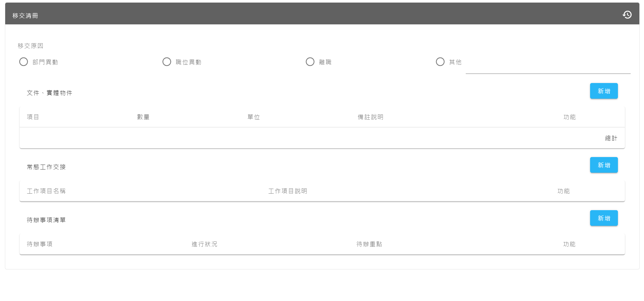Click the 工作項目說明 column header
This screenshot has height=301, width=644.
coord(288,191)
